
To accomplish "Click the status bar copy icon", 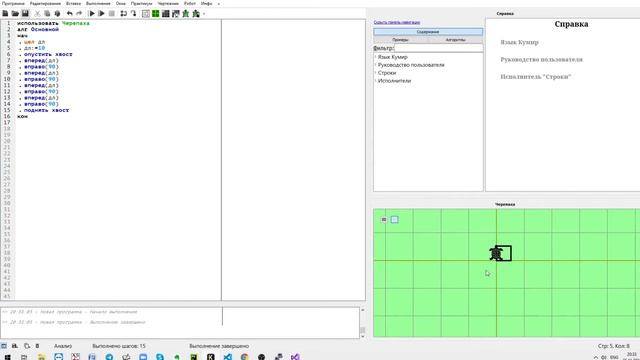I will (x=27, y=346).
